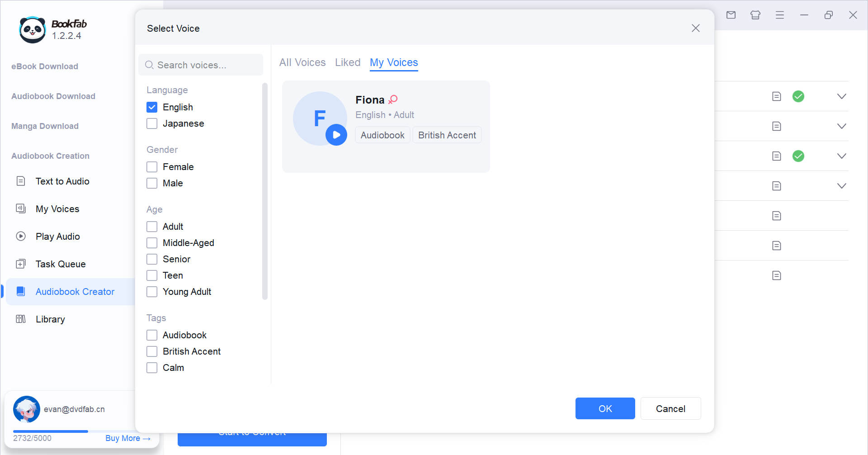Open My Voices from the sidebar icon
Viewport: 868px width, 455px height.
21,209
